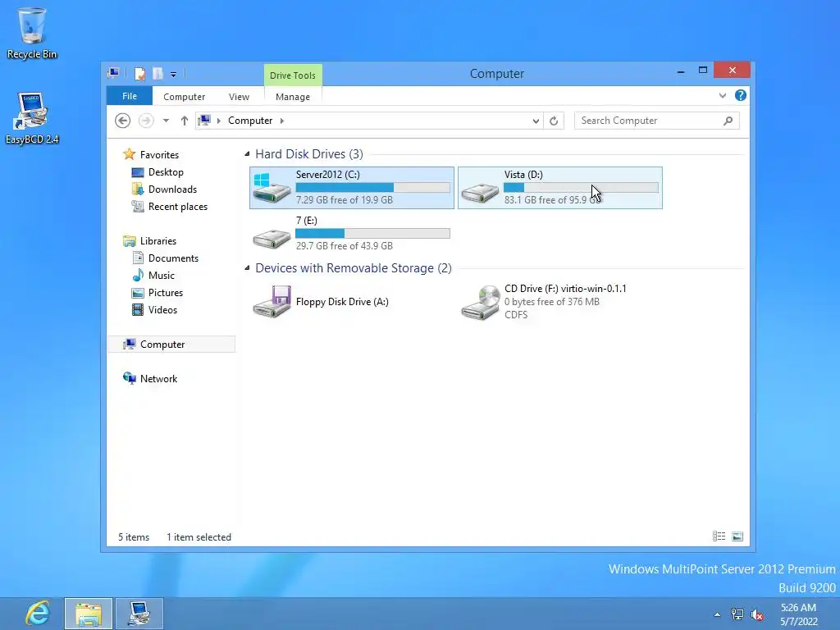
Task: Switch to Large icons view in status bar
Action: coord(737,536)
